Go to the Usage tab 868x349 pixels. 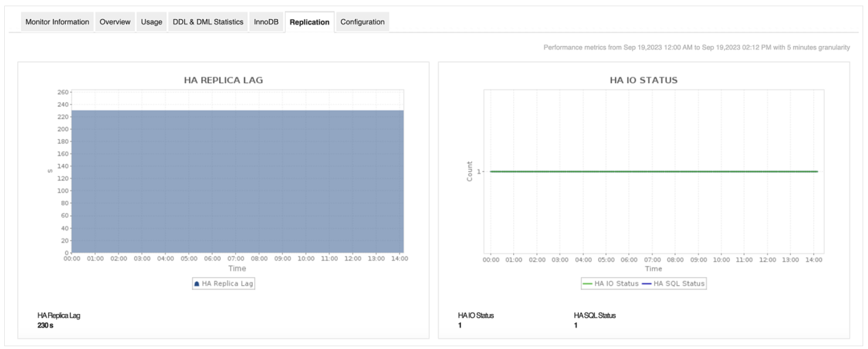click(x=151, y=22)
